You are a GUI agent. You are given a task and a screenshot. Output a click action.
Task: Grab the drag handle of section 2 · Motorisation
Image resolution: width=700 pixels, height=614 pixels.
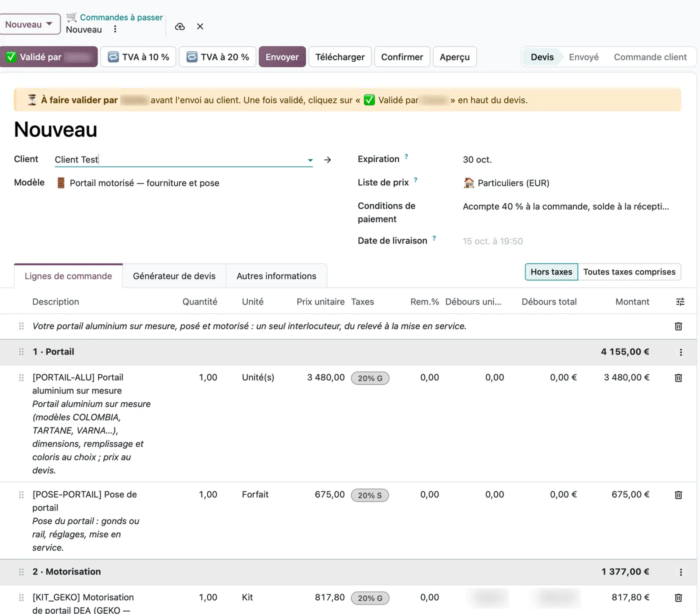click(21, 571)
